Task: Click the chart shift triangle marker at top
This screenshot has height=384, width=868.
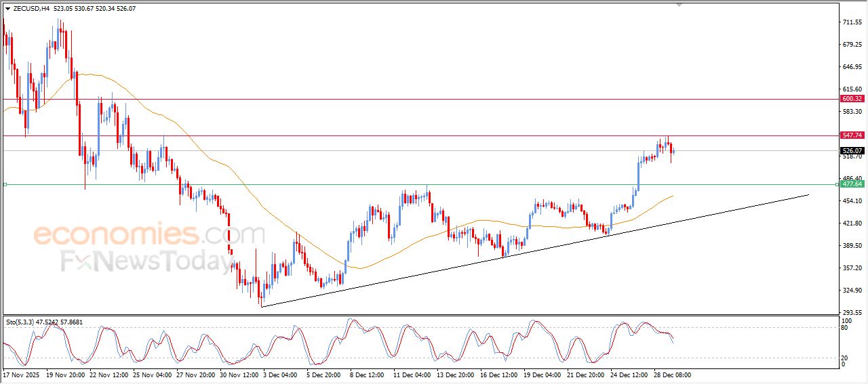Action: point(679,5)
